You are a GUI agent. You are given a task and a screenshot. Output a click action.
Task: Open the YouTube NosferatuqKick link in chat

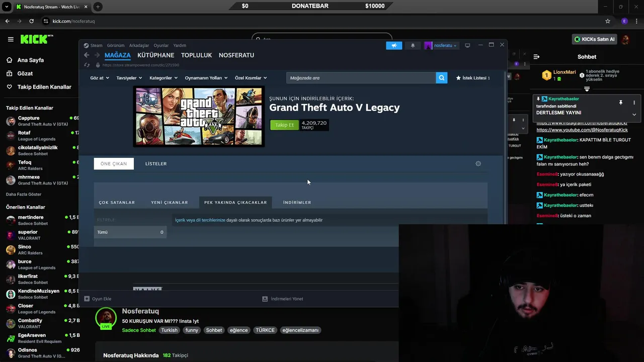tap(582, 130)
